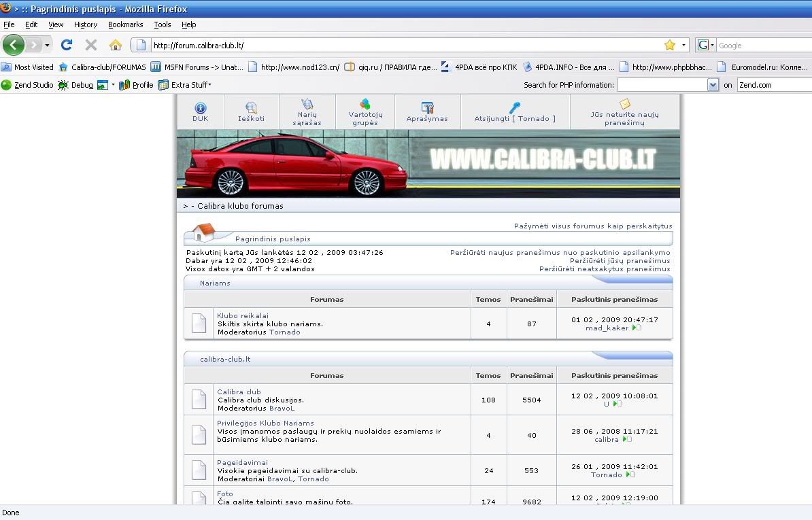Screen dimensions: 812x520
Task: Open the Vartotojų grupės icon
Action: pos(365,104)
